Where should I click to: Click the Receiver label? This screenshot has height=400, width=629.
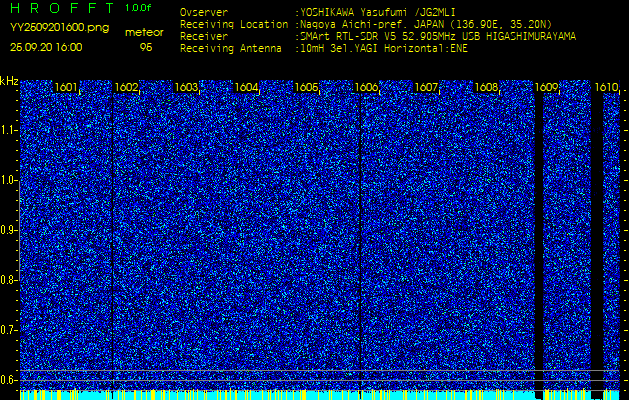click(x=204, y=37)
